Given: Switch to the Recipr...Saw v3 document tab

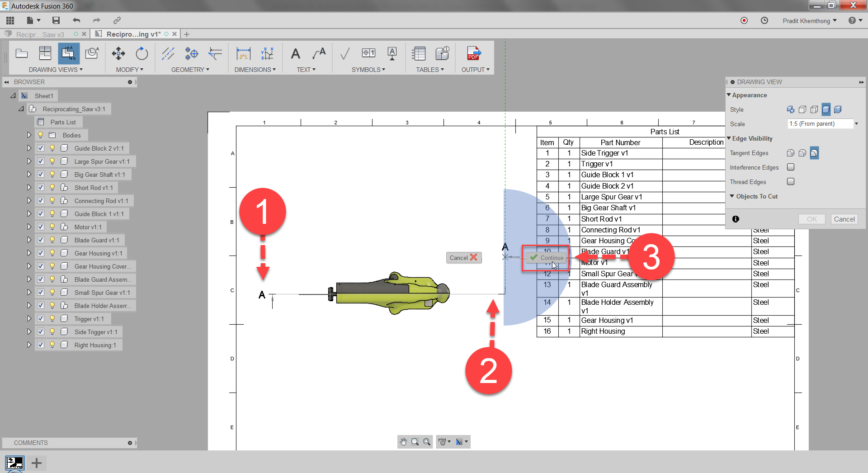Looking at the screenshot, I should (41, 34).
